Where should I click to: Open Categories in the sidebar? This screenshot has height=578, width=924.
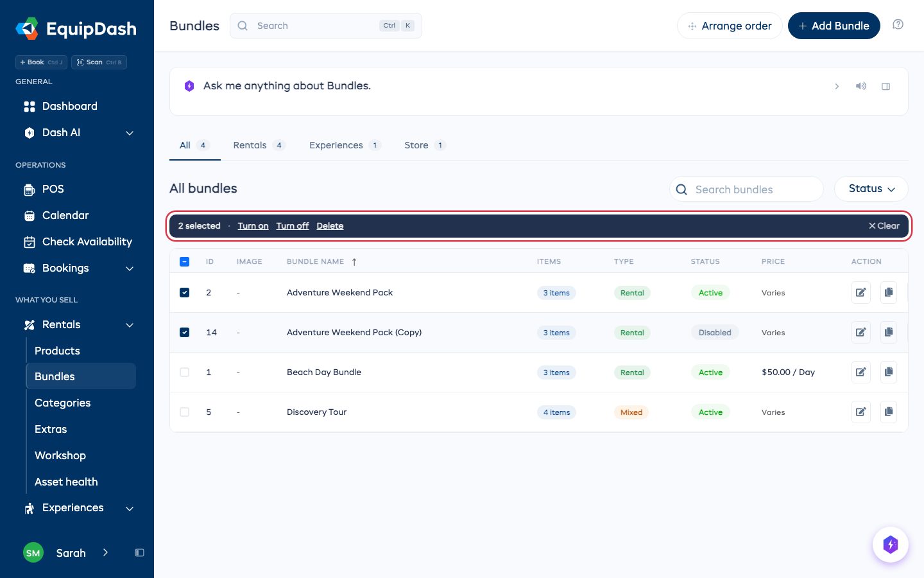coord(63,403)
